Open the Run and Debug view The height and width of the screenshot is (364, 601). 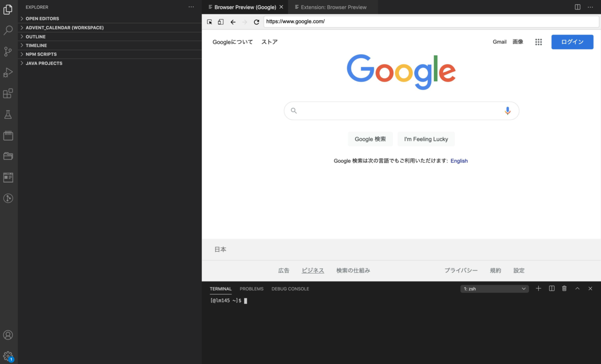tap(8, 73)
